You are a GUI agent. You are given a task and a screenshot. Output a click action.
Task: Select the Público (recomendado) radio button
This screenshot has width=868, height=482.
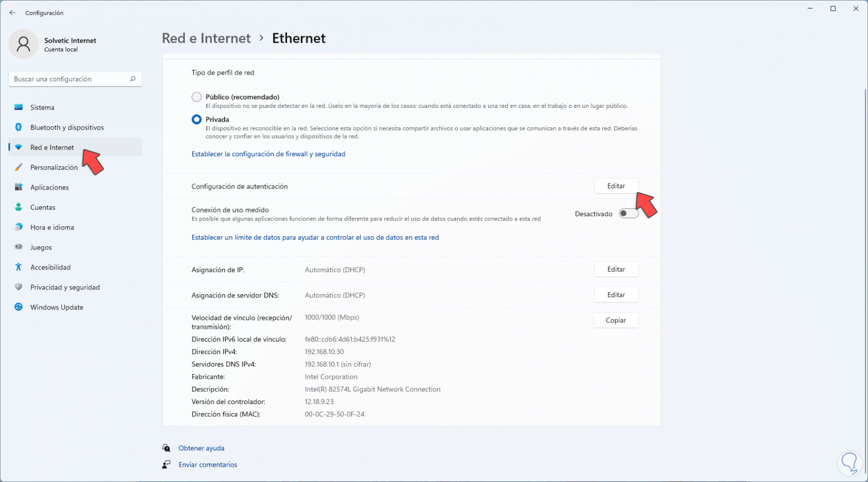[197, 97]
